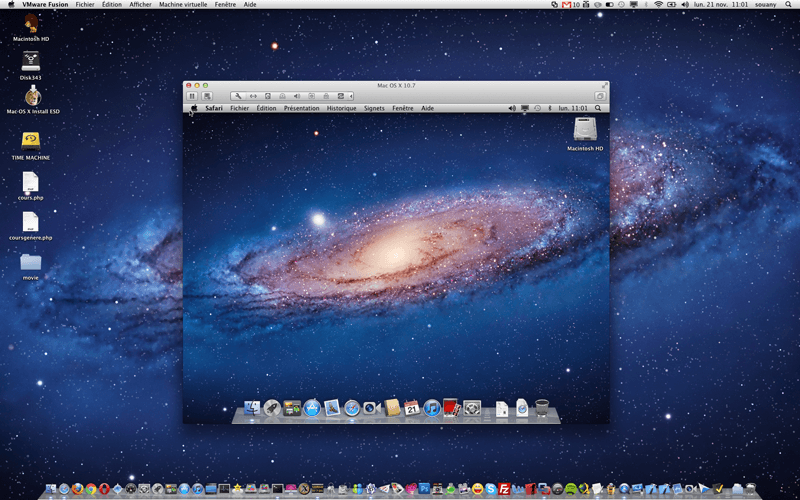Image resolution: width=800 pixels, height=500 pixels.
Task: Open App Store in guest dock
Action: pos(312,408)
